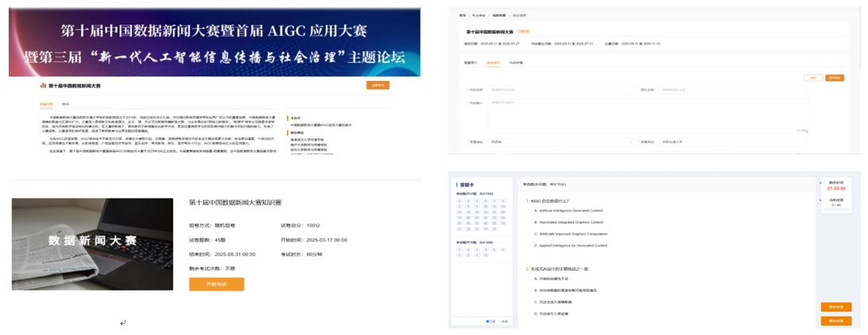Click the exam countdown timer 01:29:56

pyautogui.click(x=836, y=189)
